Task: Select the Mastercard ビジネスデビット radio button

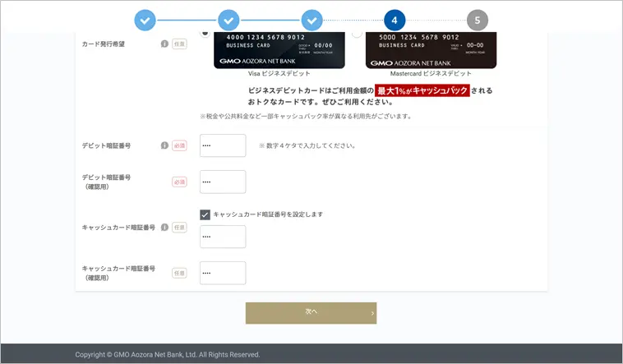Action: pos(357,33)
